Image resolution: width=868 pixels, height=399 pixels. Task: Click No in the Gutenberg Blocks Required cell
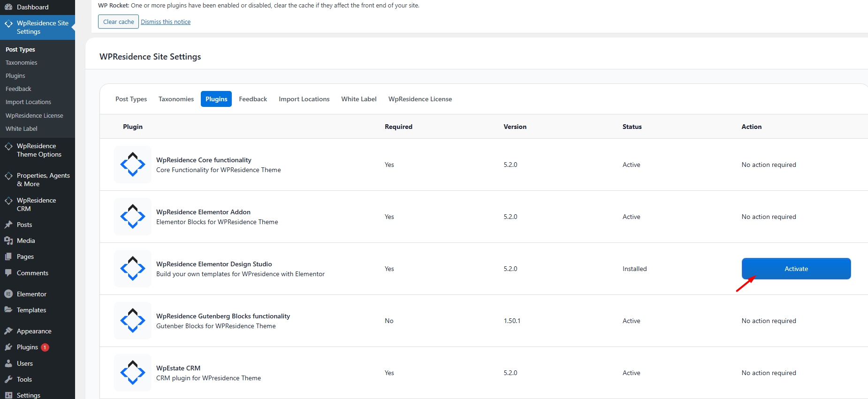(x=389, y=321)
